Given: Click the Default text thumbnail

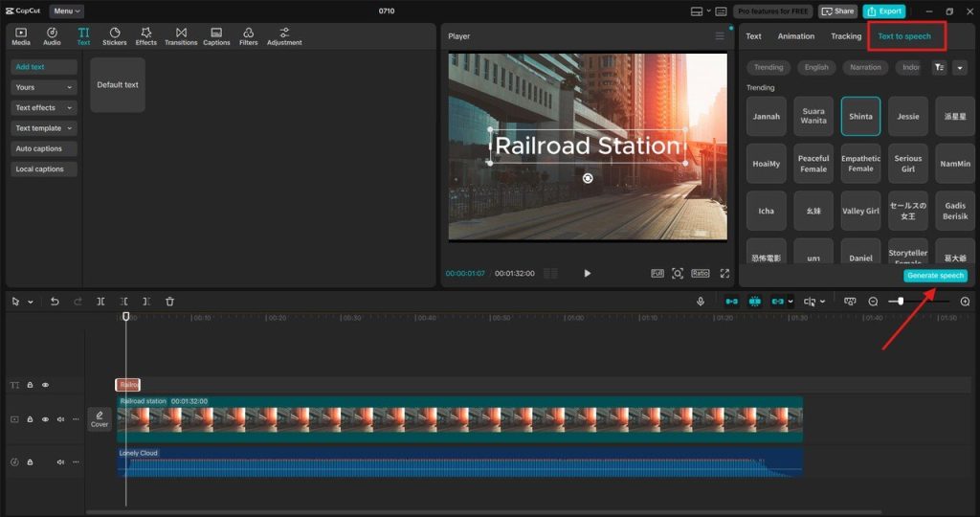Looking at the screenshot, I should [118, 85].
